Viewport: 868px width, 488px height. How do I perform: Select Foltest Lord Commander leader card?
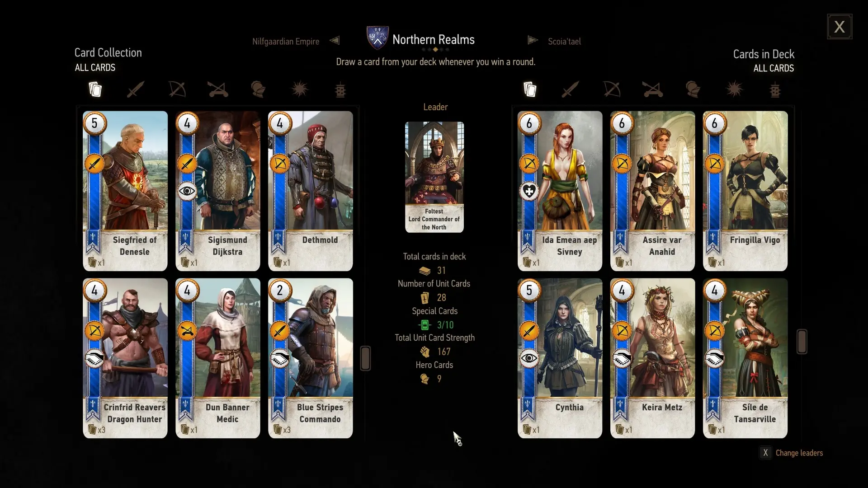[x=434, y=177]
